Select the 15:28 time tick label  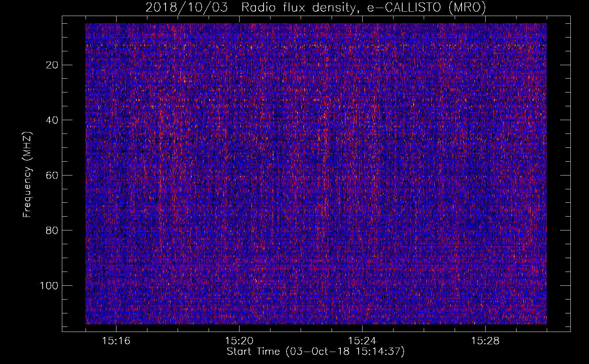485,341
